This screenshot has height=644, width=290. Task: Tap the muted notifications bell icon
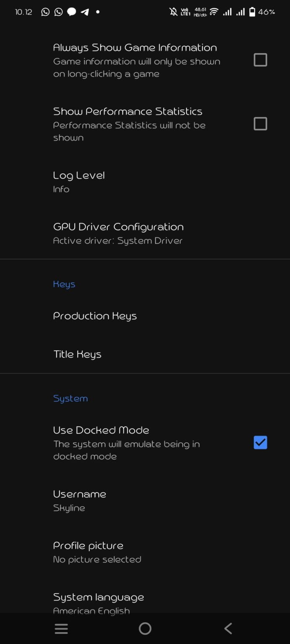point(173,12)
